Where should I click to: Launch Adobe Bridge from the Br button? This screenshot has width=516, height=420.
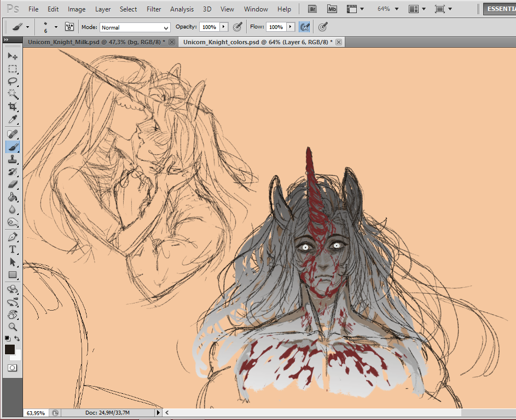tap(312, 9)
